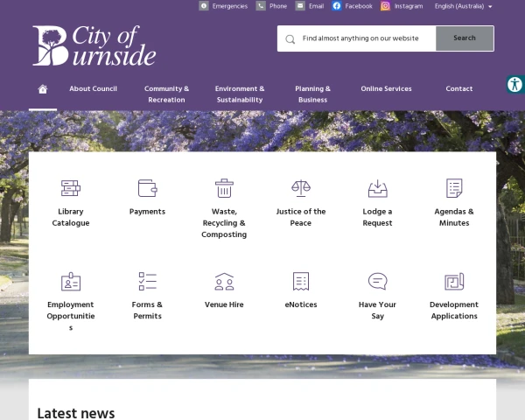Viewport: 525px width, 420px height.
Task: Select the Justice of the Peace scales icon
Action: pos(301,188)
